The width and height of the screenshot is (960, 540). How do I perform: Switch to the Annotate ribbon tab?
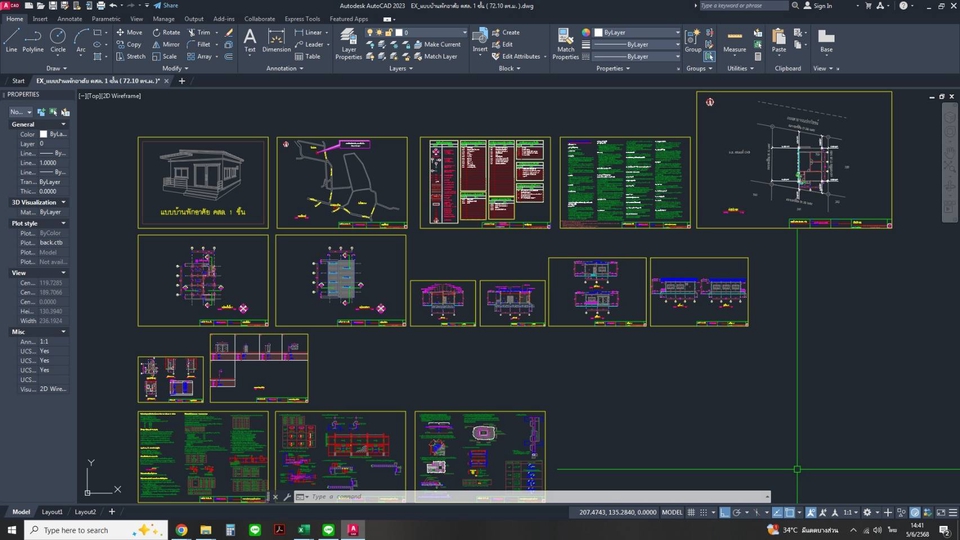click(x=70, y=18)
